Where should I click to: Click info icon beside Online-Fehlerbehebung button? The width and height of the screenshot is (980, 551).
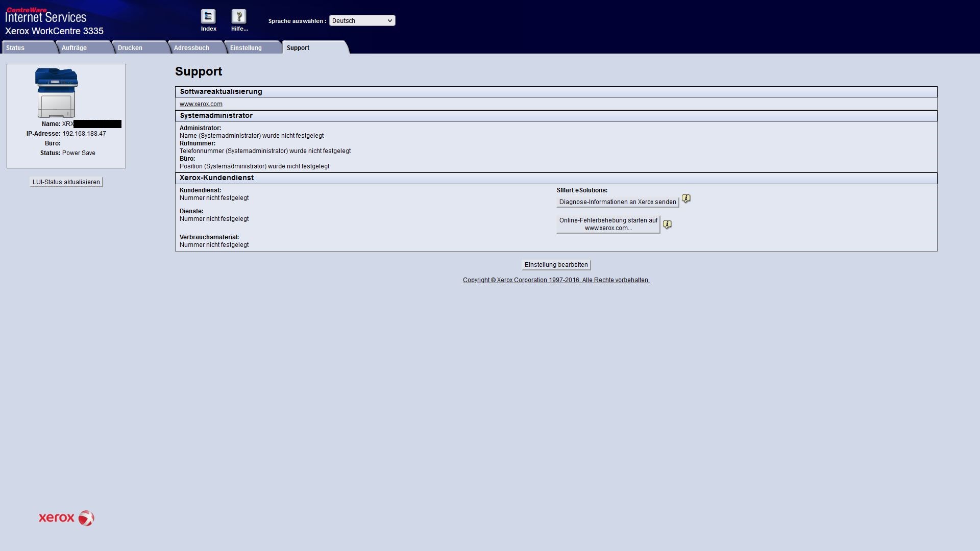[667, 224]
